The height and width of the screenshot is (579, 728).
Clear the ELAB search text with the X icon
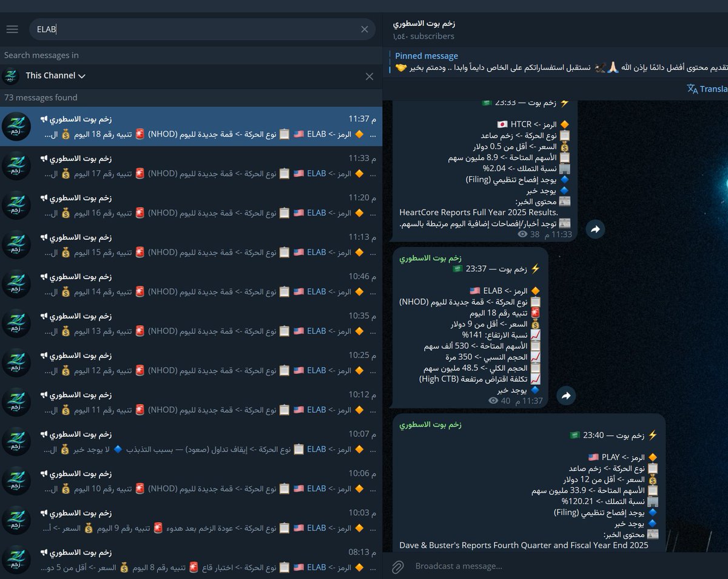[365, 29]
